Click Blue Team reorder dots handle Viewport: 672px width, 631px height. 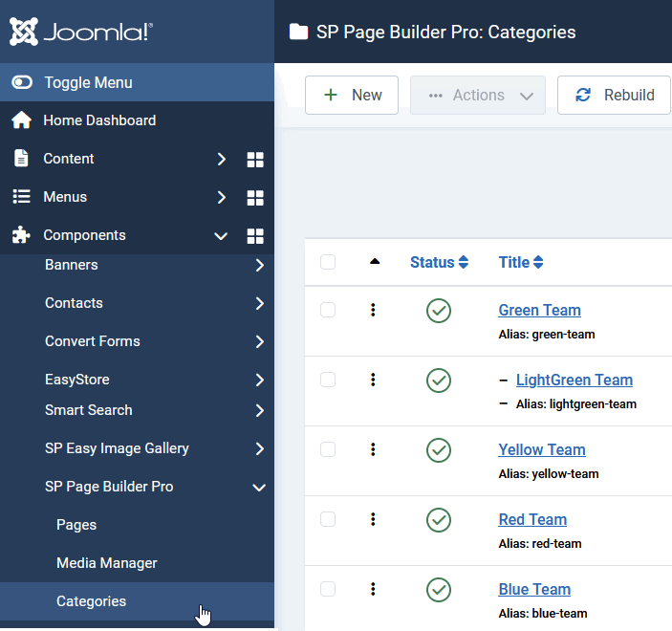pyautogui.click(x=373, y=589)
